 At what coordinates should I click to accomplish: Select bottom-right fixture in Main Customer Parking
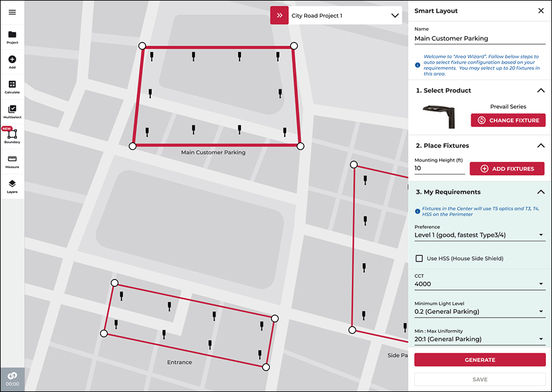coord(284,132)
